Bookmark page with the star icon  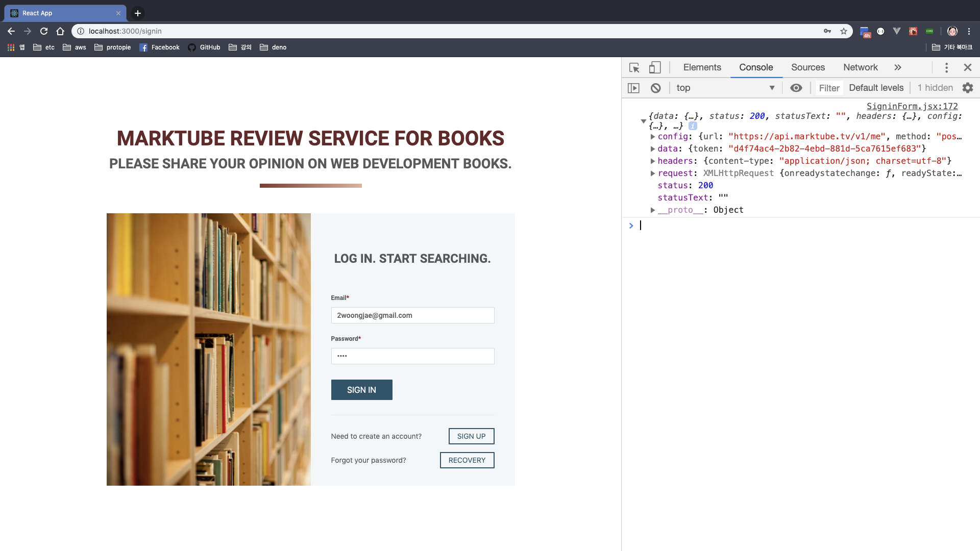click(x=844, y=31)
